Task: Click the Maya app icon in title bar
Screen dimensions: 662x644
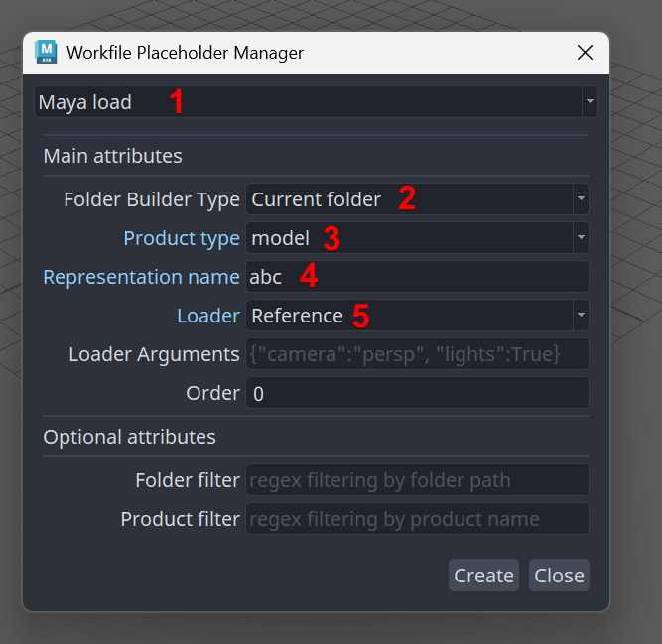Action: [47, 52]
